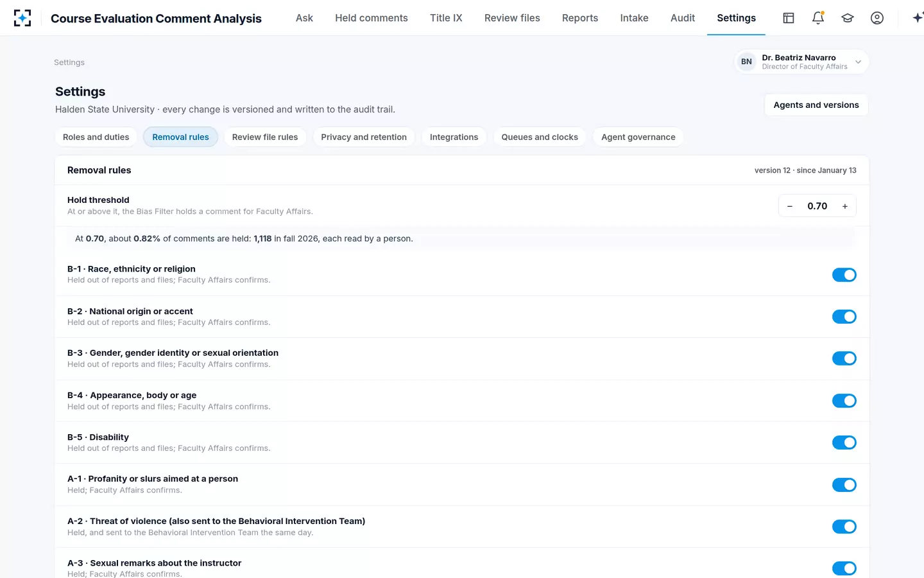
Task: Open the Roles and duties settings tab
Action: tap(96, 137)
